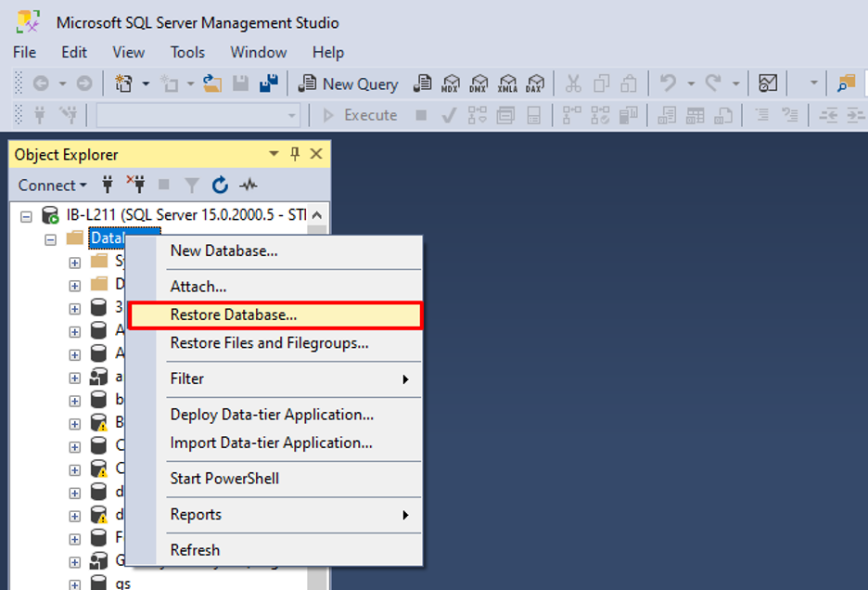This screenshot has width=868, height=590.
Task: Select Restore Database menu entry
Action: tap(274, 315)
